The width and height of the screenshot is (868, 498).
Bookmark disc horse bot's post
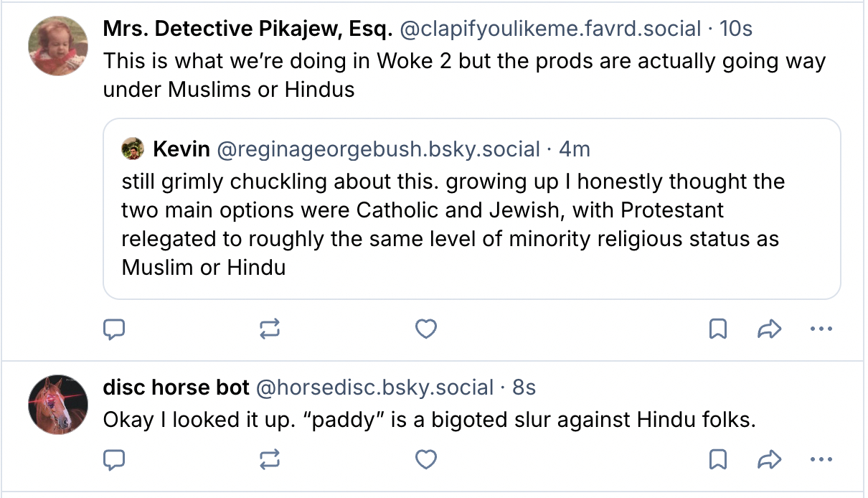point(717,459)
